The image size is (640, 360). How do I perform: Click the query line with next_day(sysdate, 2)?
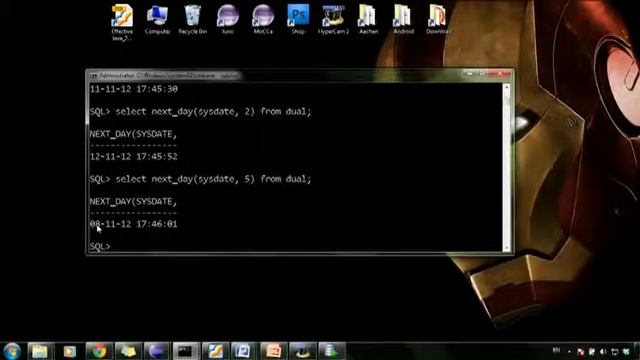[200, 111]
